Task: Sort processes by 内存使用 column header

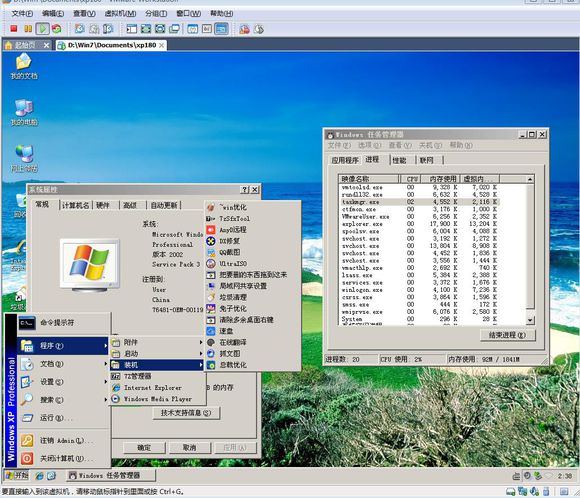Action: tap(442, 179)
